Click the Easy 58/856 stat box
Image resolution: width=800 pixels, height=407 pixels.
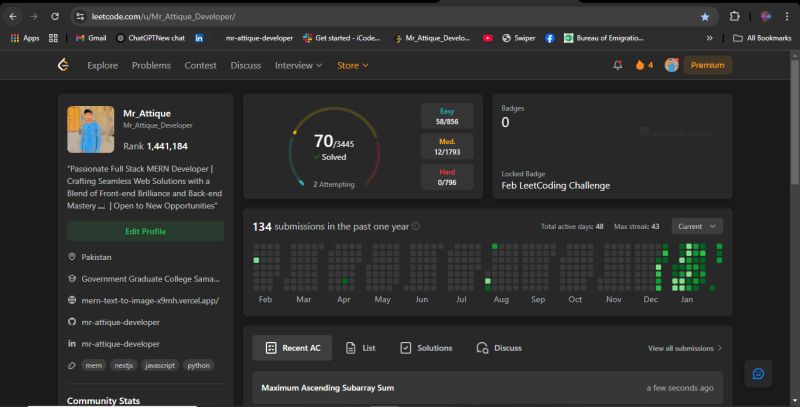click(447, 116)
